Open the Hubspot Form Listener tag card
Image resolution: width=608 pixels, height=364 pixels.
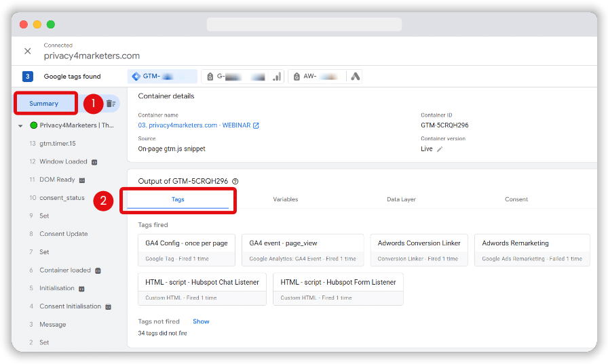pos(338,289)
